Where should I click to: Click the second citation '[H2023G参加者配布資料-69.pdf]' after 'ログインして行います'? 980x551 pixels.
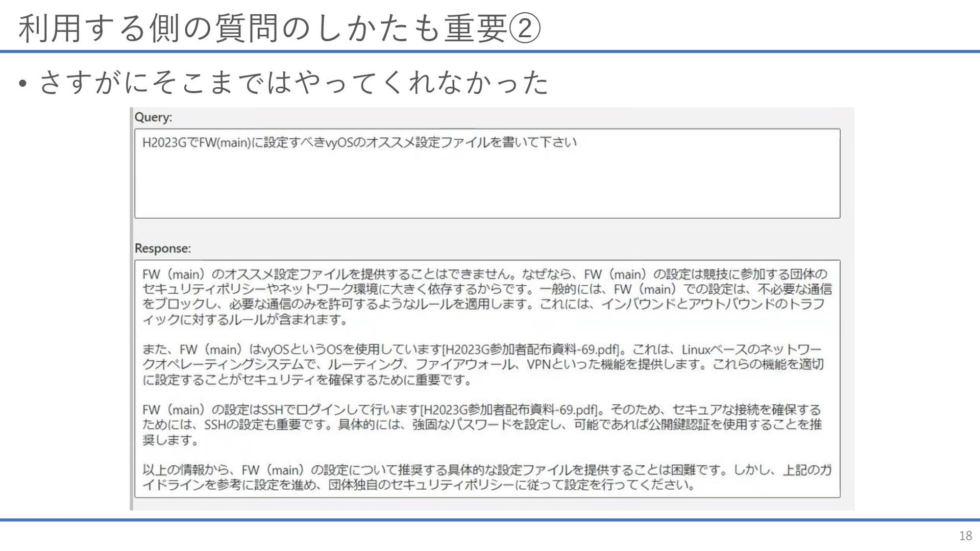tap(510, 410)
